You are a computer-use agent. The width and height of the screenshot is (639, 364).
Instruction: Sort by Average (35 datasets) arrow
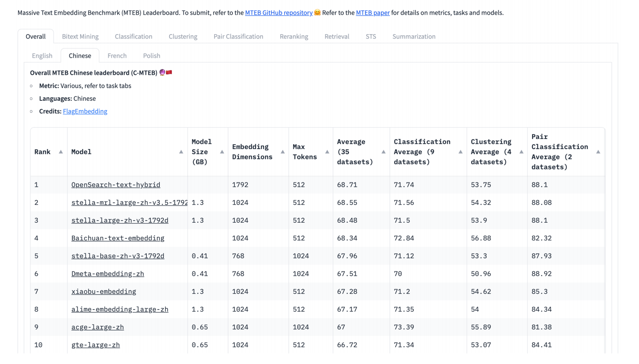point(383,152)
